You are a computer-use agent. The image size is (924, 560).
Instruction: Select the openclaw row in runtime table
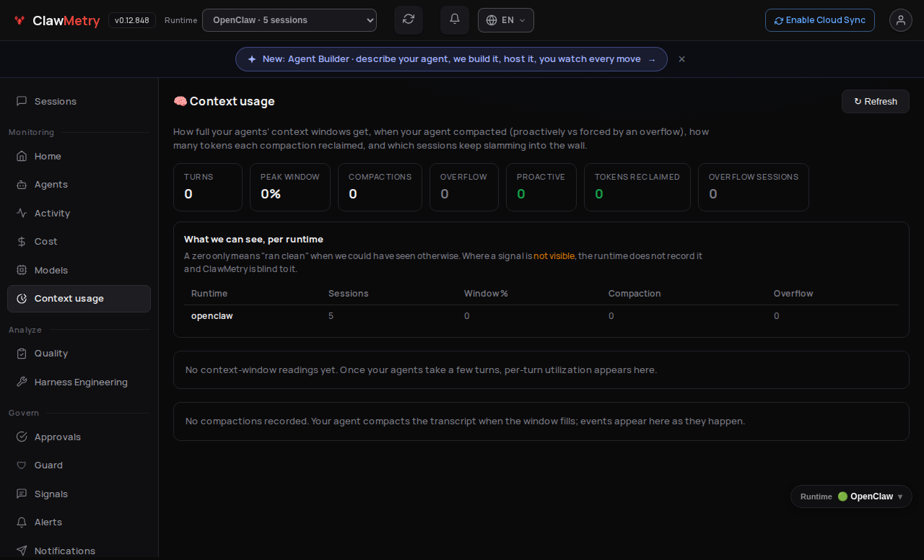(x=541, y=316)
